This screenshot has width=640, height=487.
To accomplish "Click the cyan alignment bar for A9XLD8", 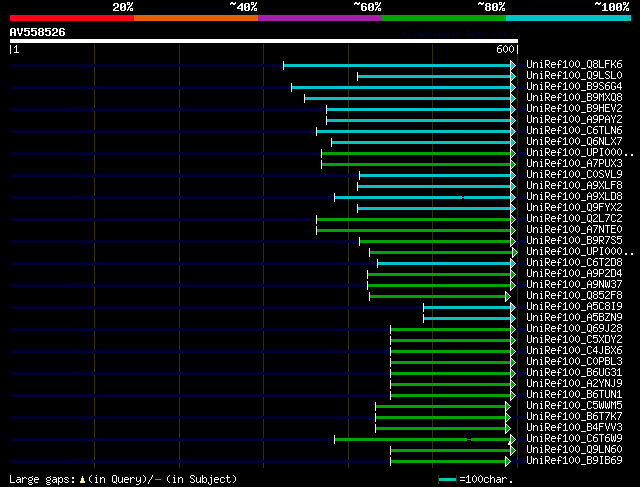I will [422, 198].
